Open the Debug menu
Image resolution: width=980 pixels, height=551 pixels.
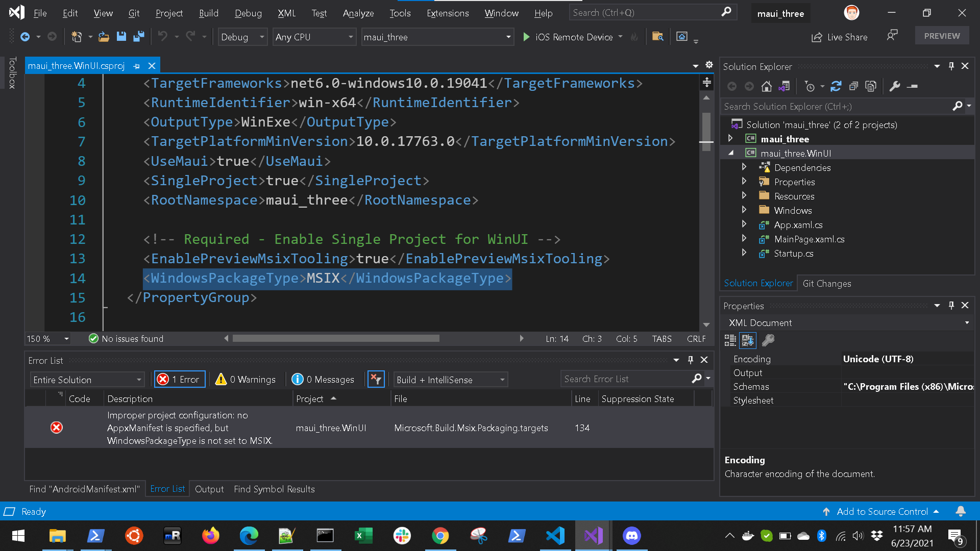(248, 13)
